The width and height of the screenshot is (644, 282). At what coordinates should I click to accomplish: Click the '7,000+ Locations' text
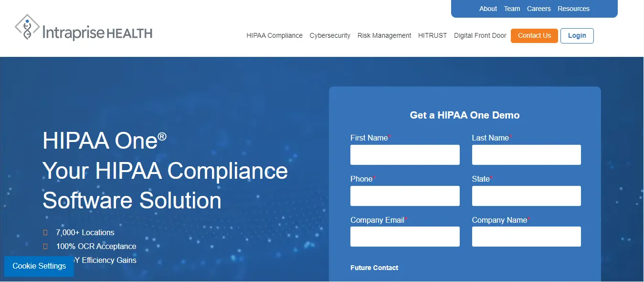coord(85,233)
